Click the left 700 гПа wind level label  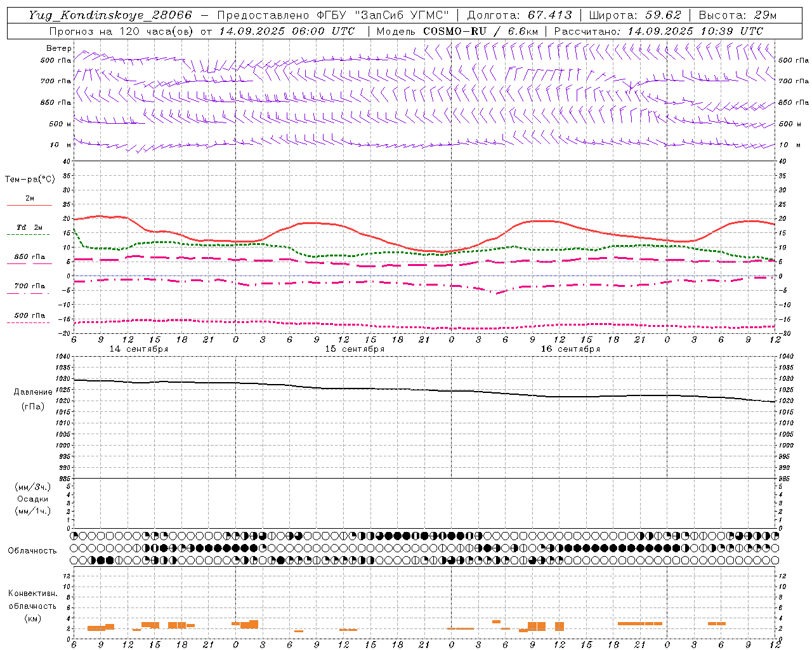pos(56,81)
